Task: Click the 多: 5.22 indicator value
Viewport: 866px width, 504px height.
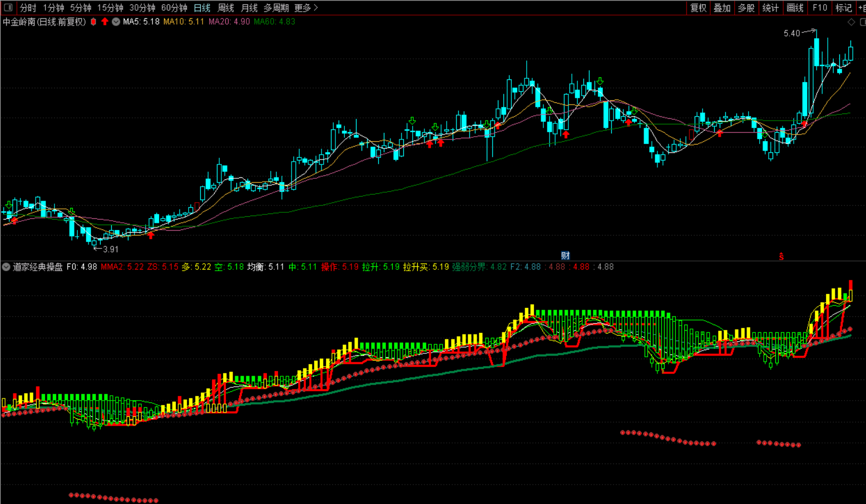Action: click(x=196, y=267)
